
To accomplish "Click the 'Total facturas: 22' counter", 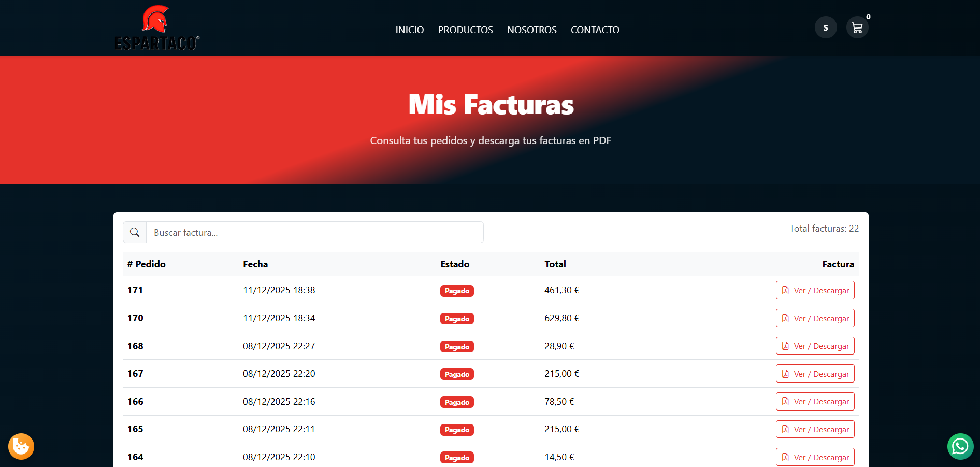I will click(x=824, y=229).
